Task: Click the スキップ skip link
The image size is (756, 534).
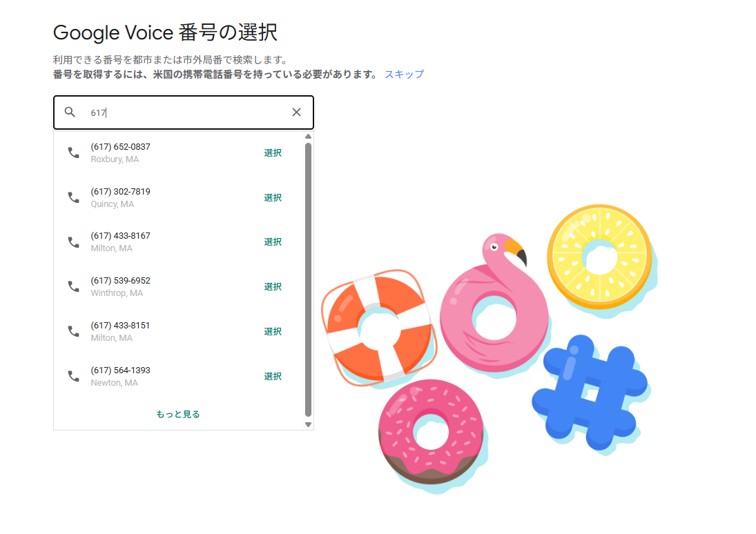Action: [x=404, y=75]
